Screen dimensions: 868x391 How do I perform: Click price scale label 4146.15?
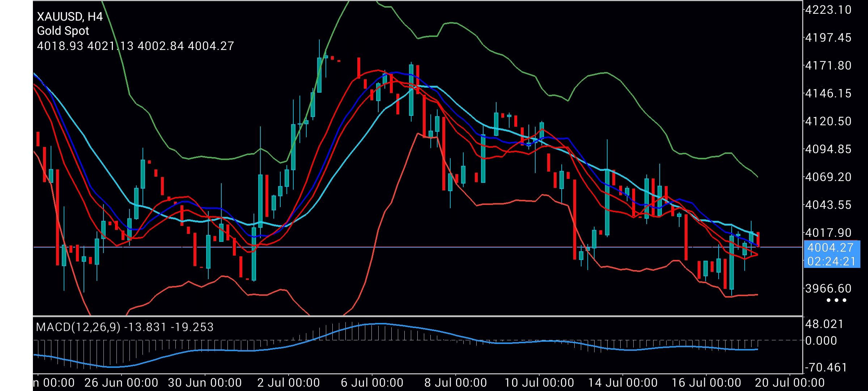tap(828, 93)
